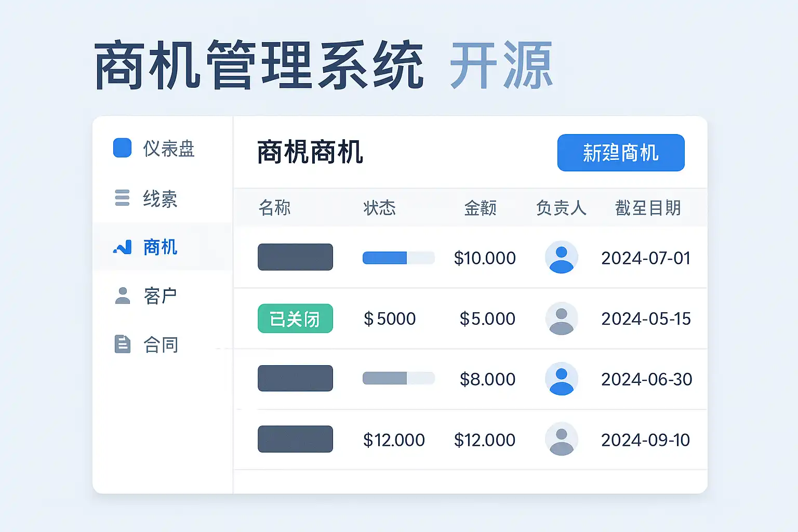
Task: Click owner avatar in the $10.000 row
Action: [561, 257]
